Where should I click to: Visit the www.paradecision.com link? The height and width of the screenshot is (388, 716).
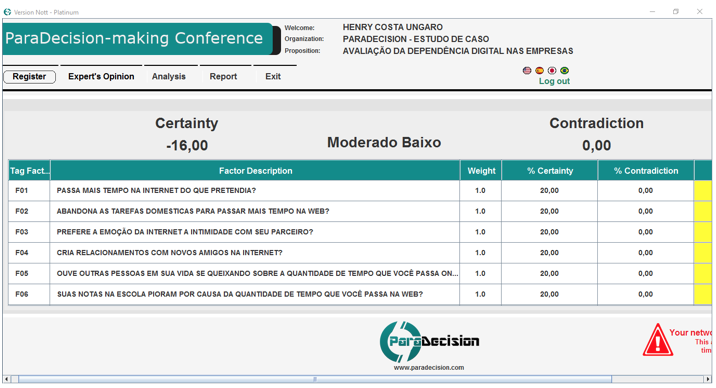[429, 367]
